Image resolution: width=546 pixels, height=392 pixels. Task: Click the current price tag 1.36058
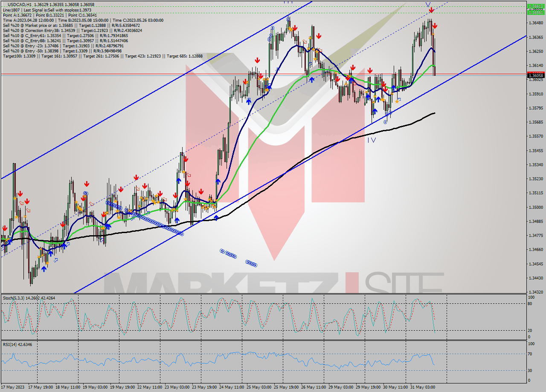click(536, 76)
